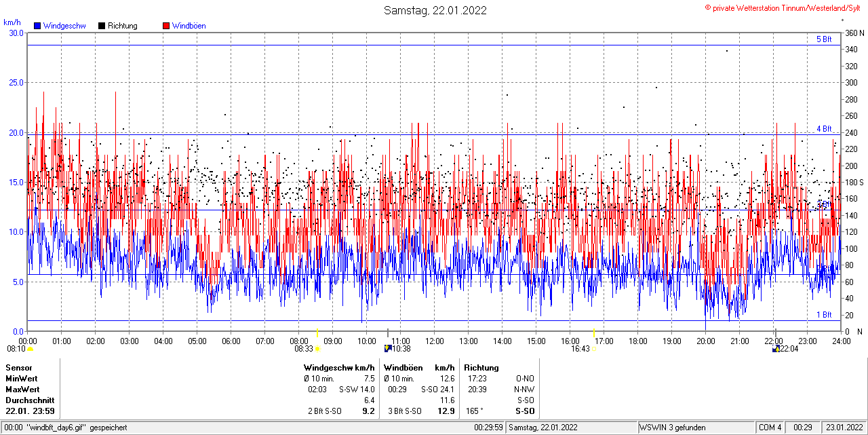Click the title Samstag, 22.01.2022
This screenshot has width=868, height=435.
(x=435, y=10)
